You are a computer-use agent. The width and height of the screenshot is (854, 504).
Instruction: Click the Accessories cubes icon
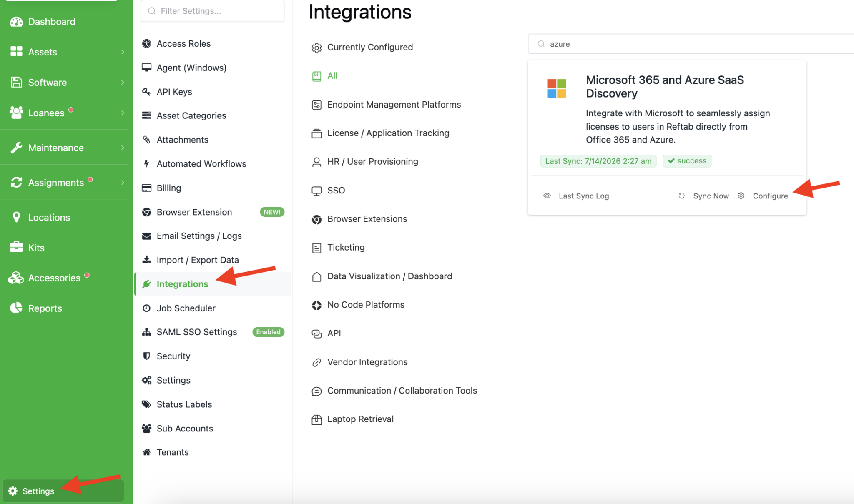tap(16, 278)
